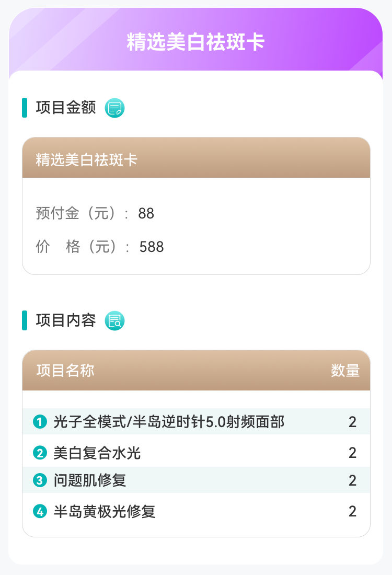
Task: Click the search document icon beside 项目内容
Action: coord(115,320)
